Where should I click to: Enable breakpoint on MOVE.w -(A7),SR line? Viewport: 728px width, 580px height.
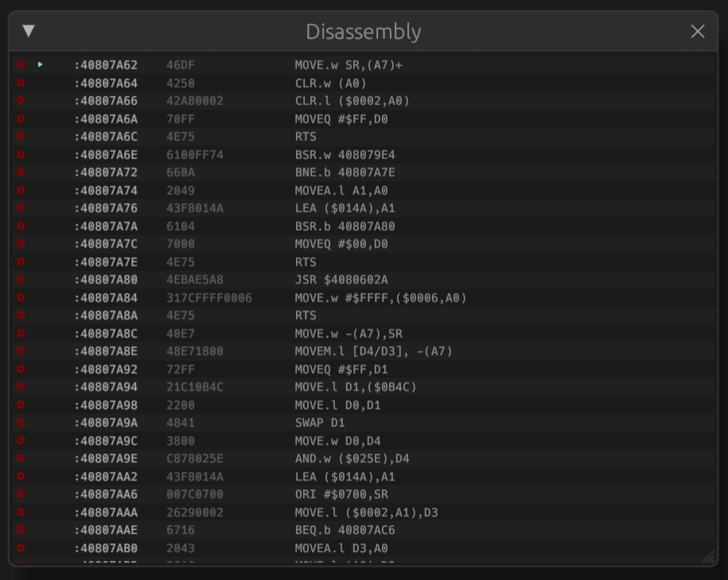(x=20, y=333)
